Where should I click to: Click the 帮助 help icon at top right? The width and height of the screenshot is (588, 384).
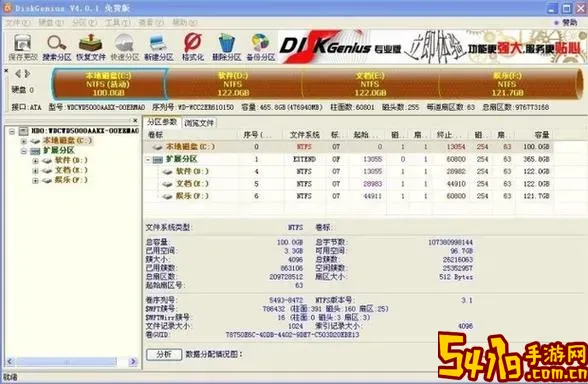coord(566,22)
